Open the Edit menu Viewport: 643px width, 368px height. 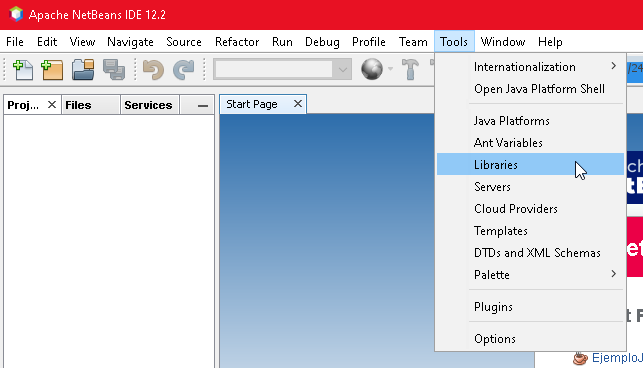47,42
